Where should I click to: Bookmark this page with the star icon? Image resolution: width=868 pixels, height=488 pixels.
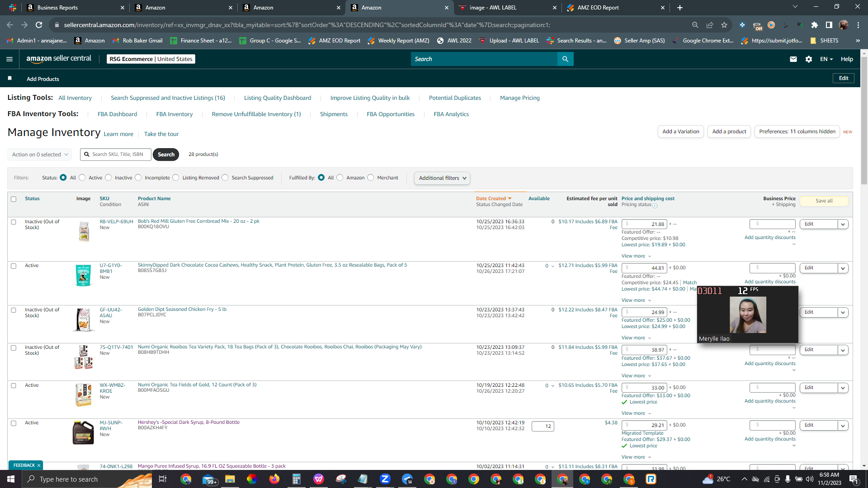pyautogui.click(x=724, y=25)
